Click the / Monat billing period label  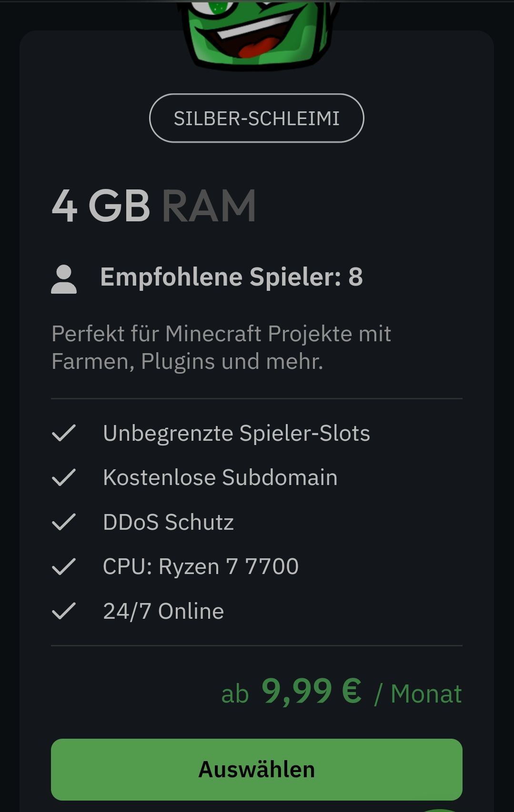pyautogui.click(x=418, y=694)
